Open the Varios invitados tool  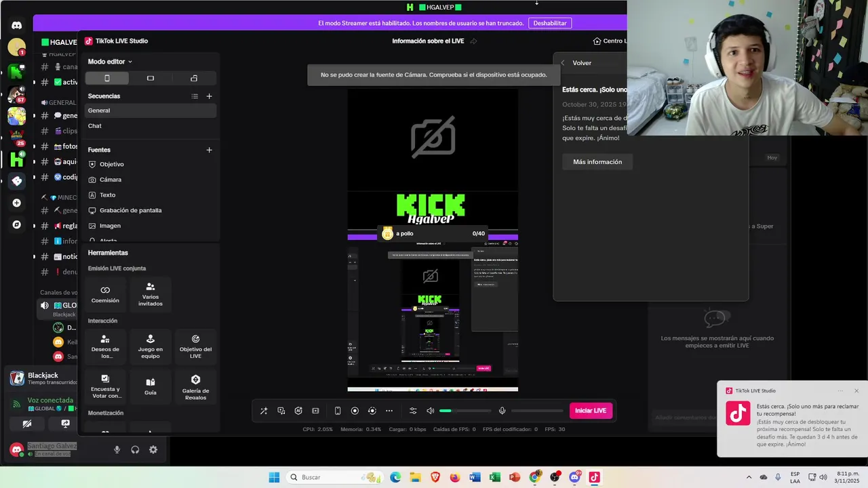151,294
